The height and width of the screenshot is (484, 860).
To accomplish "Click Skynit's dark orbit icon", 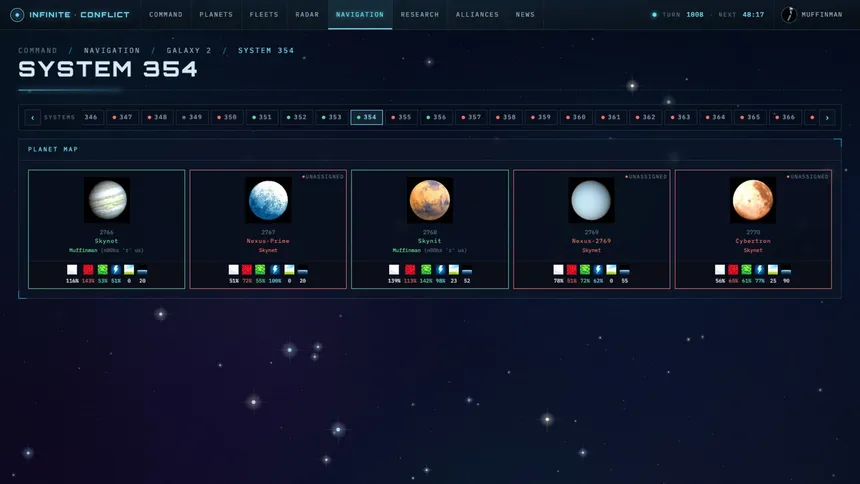I will click(467, 269).
